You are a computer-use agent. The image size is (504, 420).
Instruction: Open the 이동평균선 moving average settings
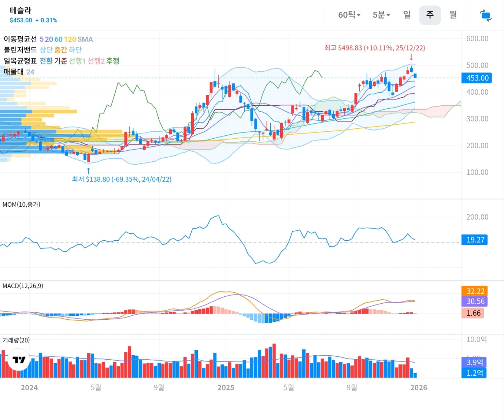20,39
